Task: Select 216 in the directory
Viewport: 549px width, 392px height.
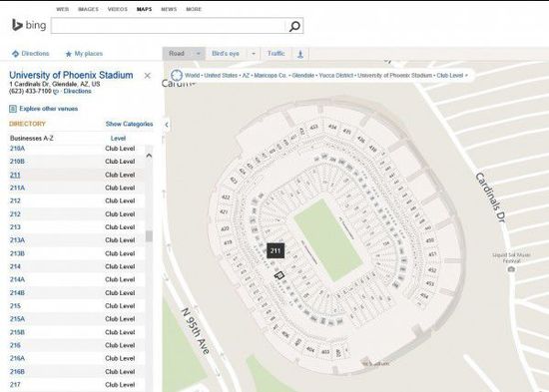Action: tap(15, 345)
